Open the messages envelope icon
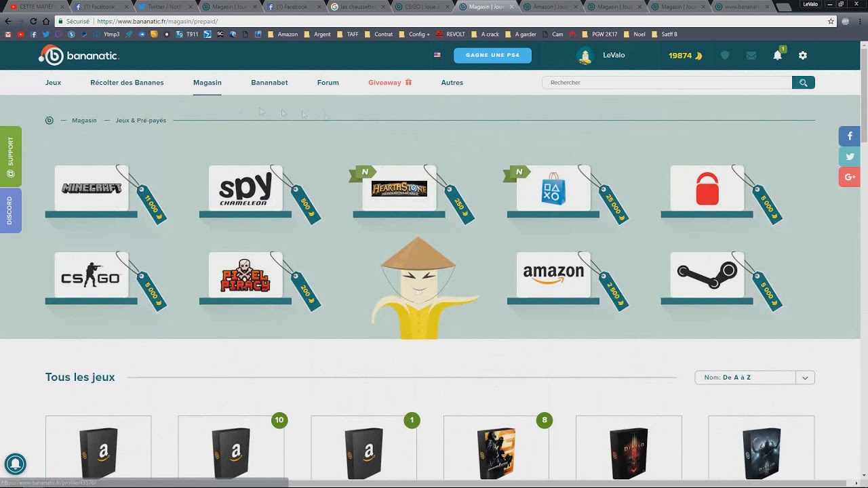The height and width of the screenshot is (488, 868). tap(751, 56)
